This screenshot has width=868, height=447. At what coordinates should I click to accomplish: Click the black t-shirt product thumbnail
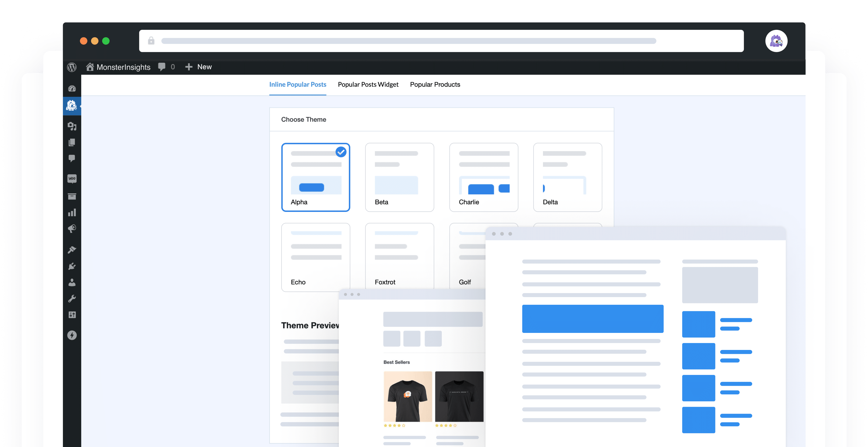[459, 396]
